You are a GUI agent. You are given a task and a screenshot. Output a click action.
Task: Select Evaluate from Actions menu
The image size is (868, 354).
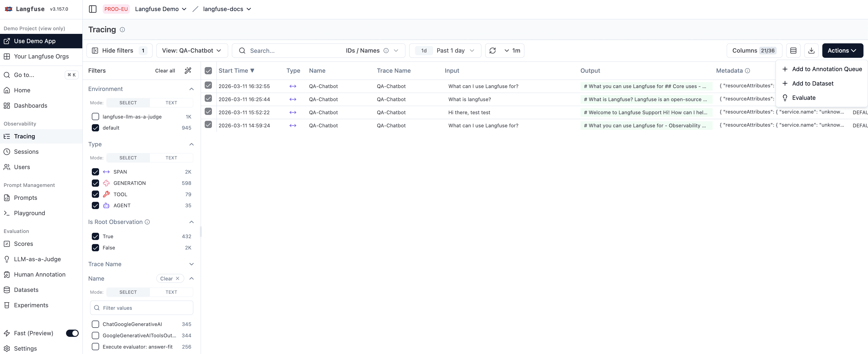pos(804,98)
